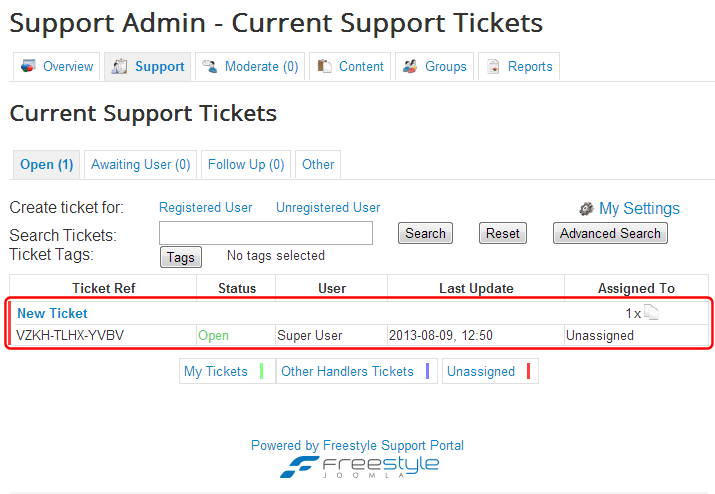The image size is (715, 494).
Task: Click the Content tab icon
Action: [x=324, y=66]
